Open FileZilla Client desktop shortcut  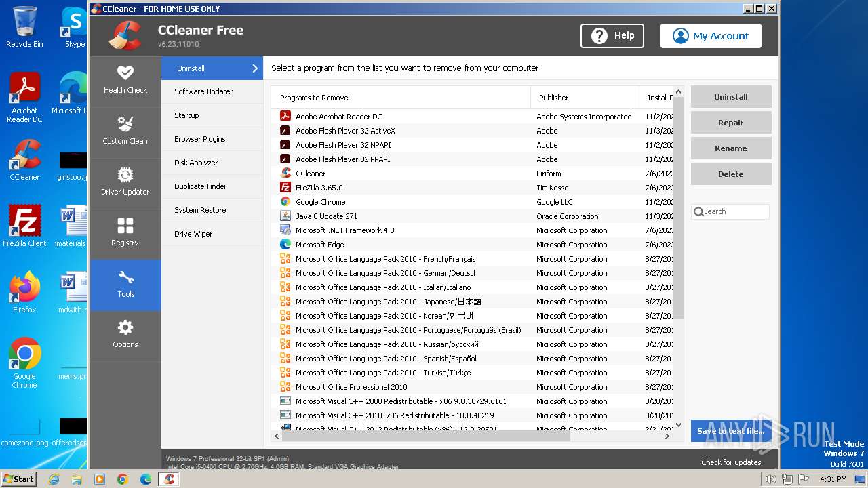coord(24,227)
